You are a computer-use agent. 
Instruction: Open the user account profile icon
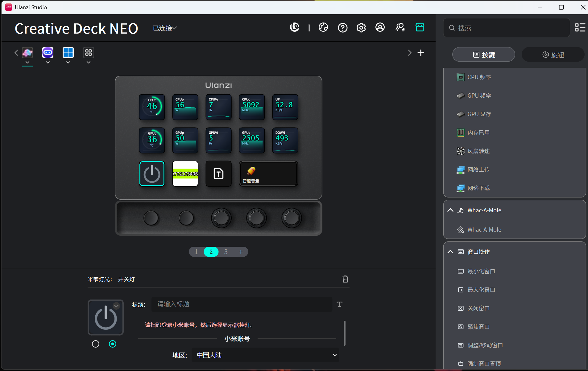point(380,27)
